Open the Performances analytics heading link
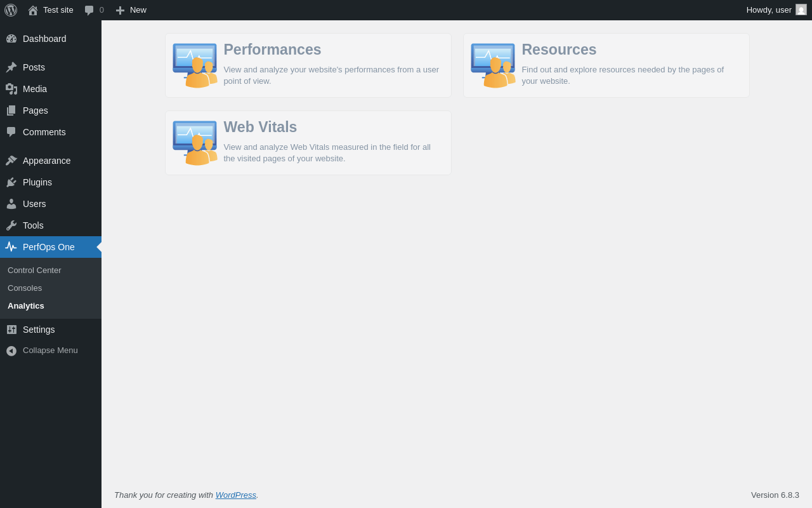The height and width of the screenshot is (508, 812). tap(272, 50)
